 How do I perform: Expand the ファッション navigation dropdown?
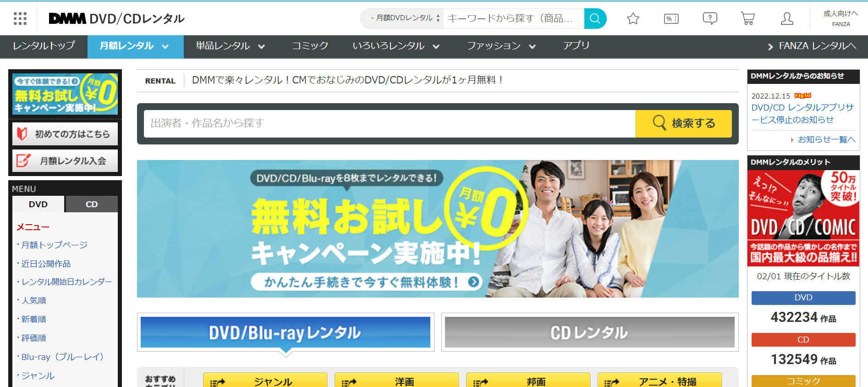coord(501,46)
